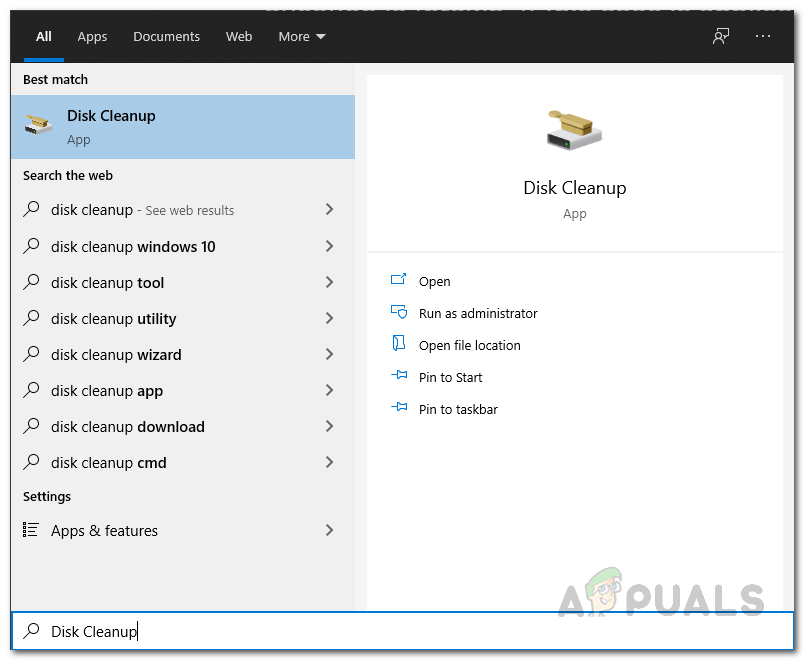The image size is (805, 661).
Task: Switch to the Web search tab
Action: 239,36
